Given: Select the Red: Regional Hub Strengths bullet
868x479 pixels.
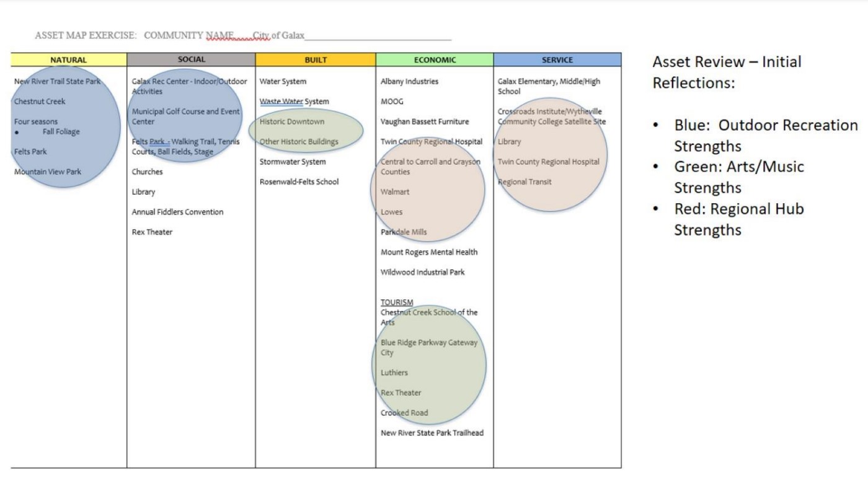Looking at the screenshot, I should pyautogui.click(x=738, y=219).
